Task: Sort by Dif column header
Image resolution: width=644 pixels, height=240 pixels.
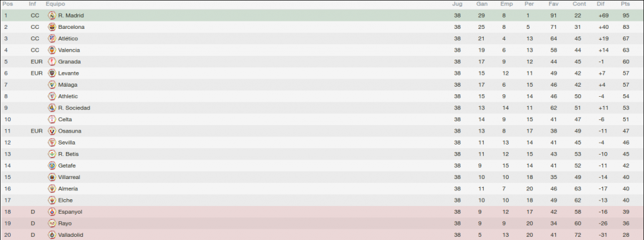Action: coord(601,4)
